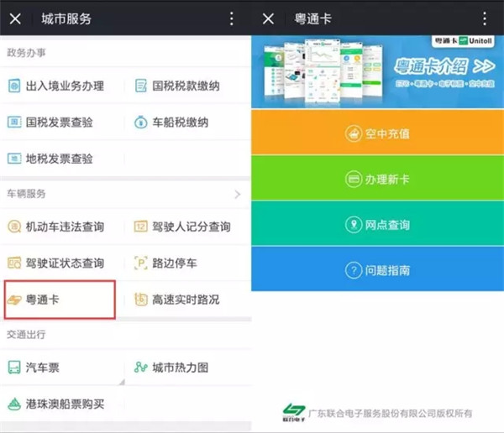Tap the location pin icon beside 网点查询
Image resolution: width=504 pixels, height=433 pixels.
(x=354, y=225)
